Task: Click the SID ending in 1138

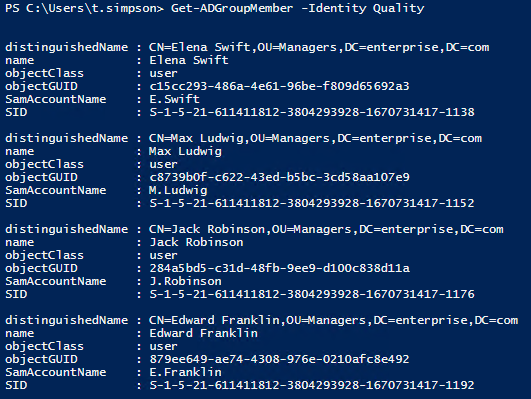Action: coord(312,112)
